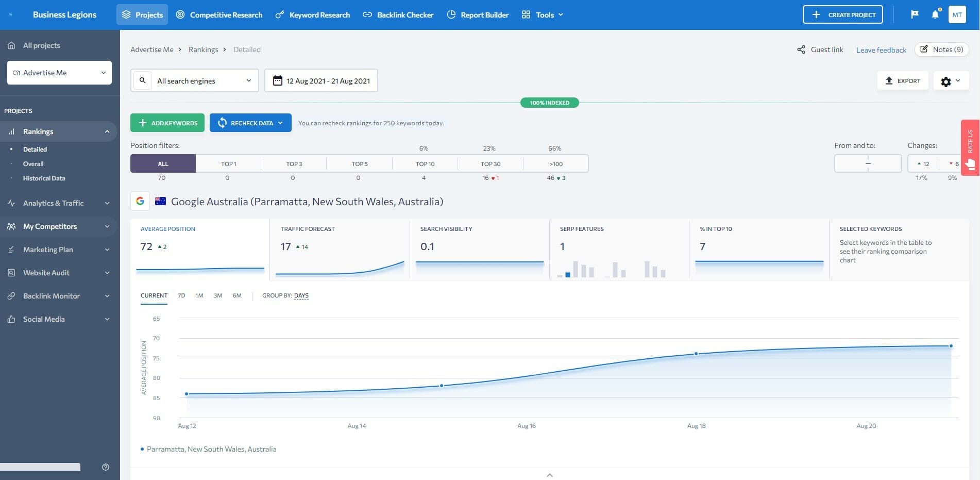The height and width of the screenshot is (480, 980).
Task: Click the Export icon button
Action: pyautogui.click(x=889, y=80)
